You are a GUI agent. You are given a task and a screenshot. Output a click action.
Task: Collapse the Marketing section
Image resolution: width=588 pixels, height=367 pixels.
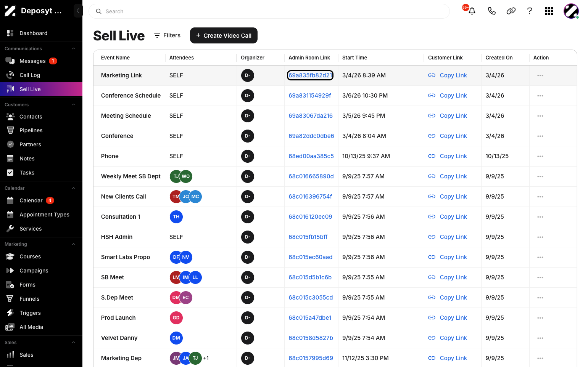[74, 244]
